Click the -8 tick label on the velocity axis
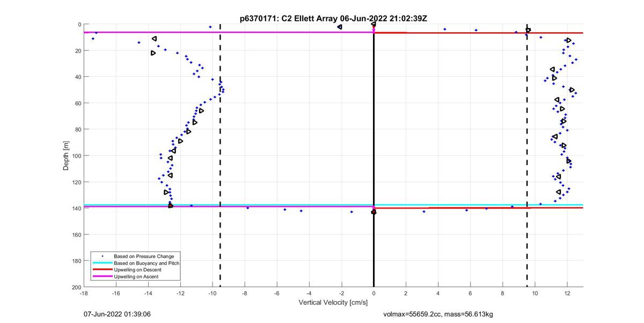The width and height of the screenshot is (644, 323). pyautogui.click(x=245, y=294)
